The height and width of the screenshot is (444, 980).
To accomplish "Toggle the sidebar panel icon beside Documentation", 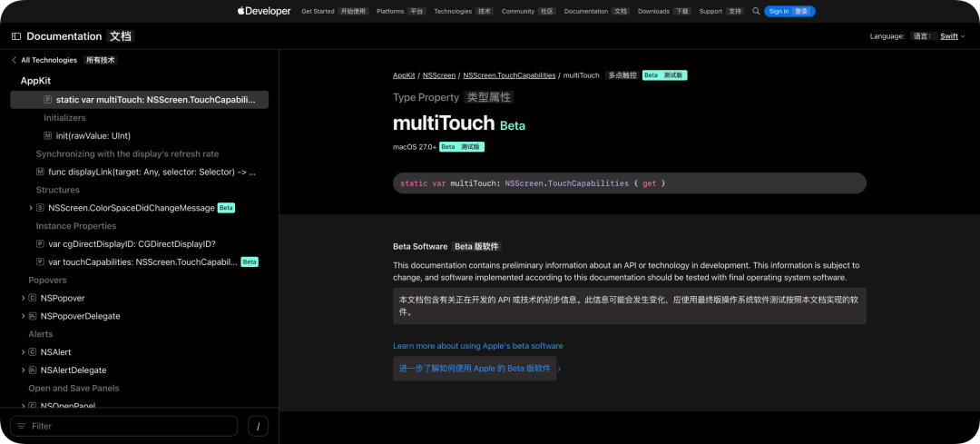I will tap(16, 36).
